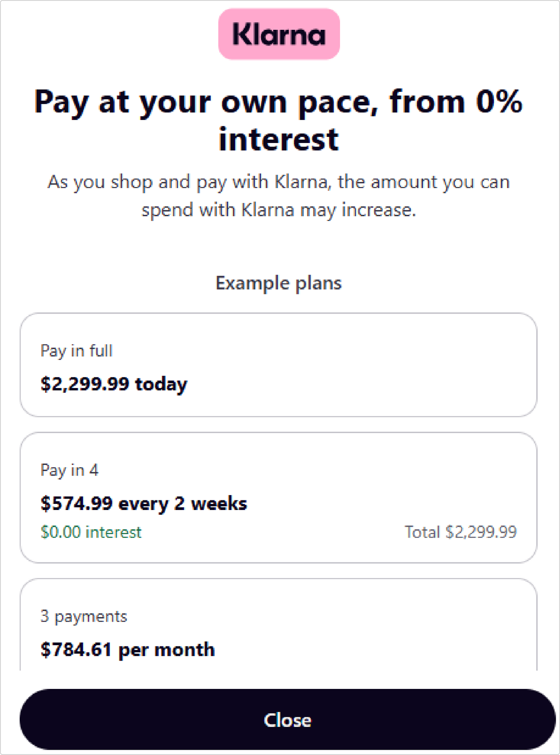Click the "3 payments" label
Image resolution: width=560 pixels, height=755 pixels.
(x=84, y=616)
